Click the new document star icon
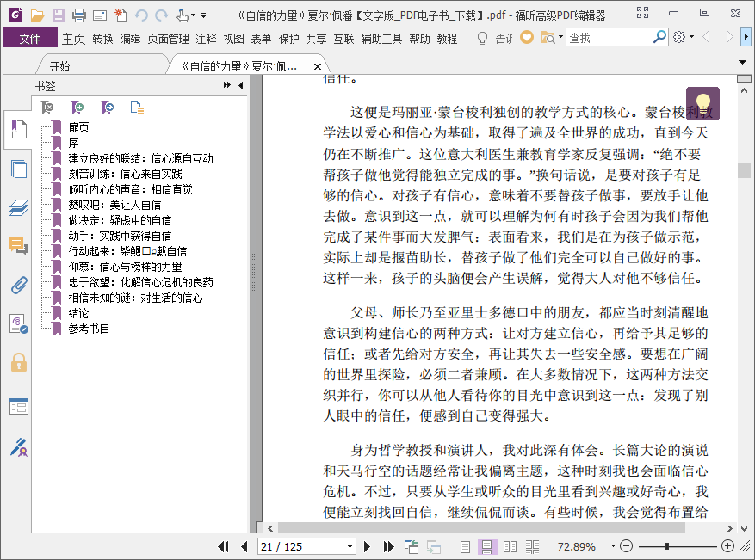 [121, 15]
